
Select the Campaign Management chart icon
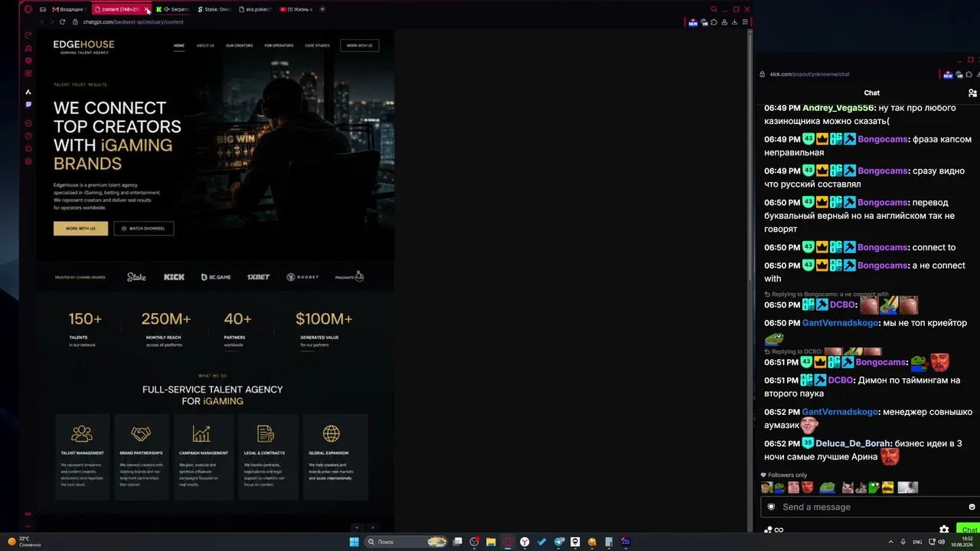[201, 434]
